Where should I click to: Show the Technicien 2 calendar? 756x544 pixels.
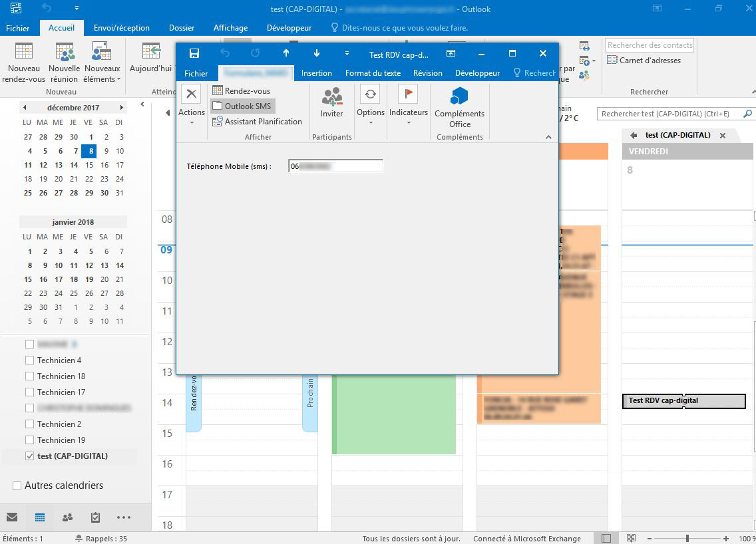tap(29, 424)
